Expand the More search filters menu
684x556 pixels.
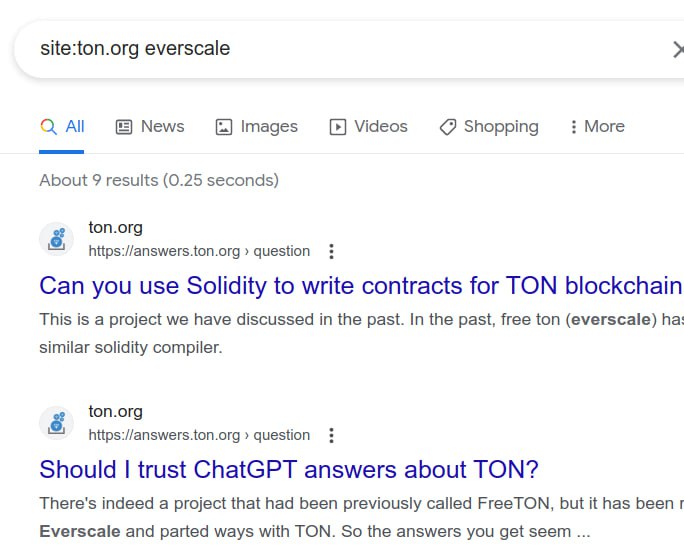point(597,127)
